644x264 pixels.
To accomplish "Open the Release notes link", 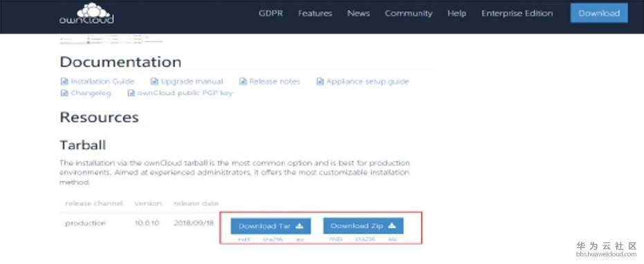I will click(270, 82).
